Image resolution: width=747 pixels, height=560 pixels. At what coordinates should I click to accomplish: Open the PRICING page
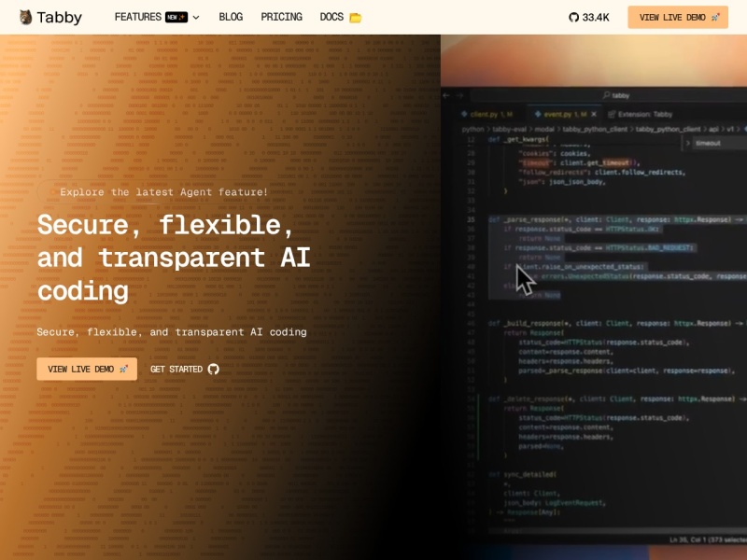click(x=281, y=17)
